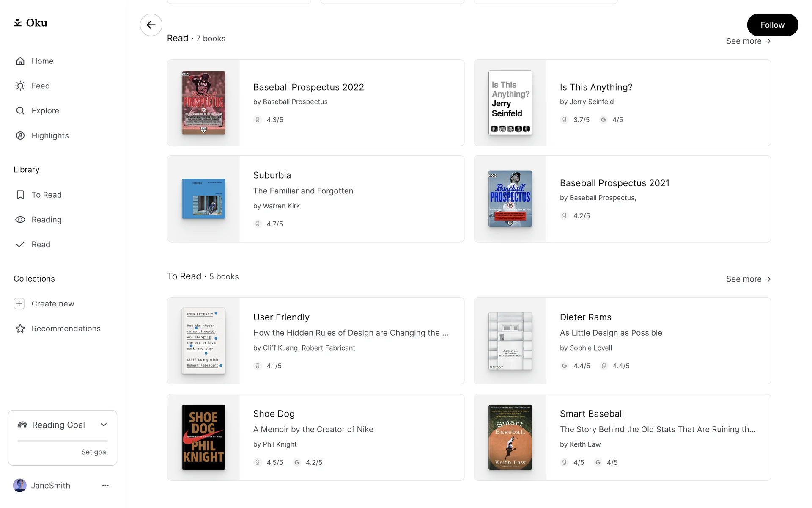The image size is (812, 508).
Task: Open the Shoe Dog book cover
Action: [x=203, y=437]
